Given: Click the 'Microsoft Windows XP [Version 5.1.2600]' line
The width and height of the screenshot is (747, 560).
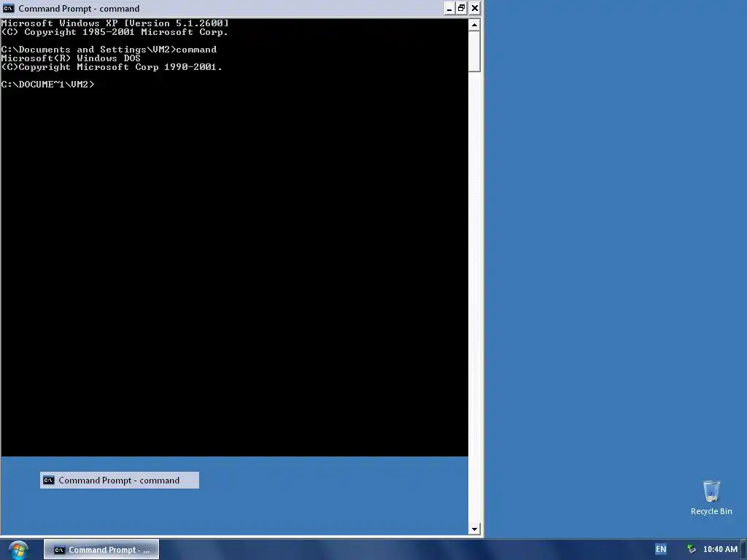Looking at the screenshot, I should pos(115,23).
